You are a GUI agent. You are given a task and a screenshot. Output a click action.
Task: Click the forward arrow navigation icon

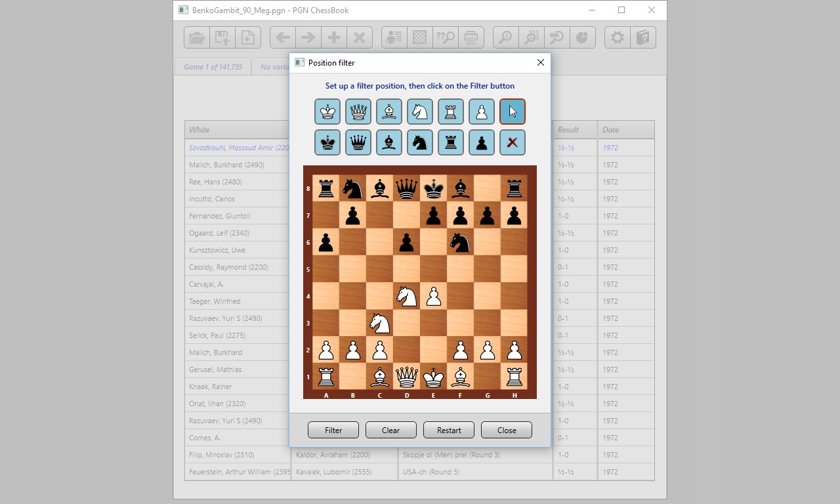tap(308, 37)
